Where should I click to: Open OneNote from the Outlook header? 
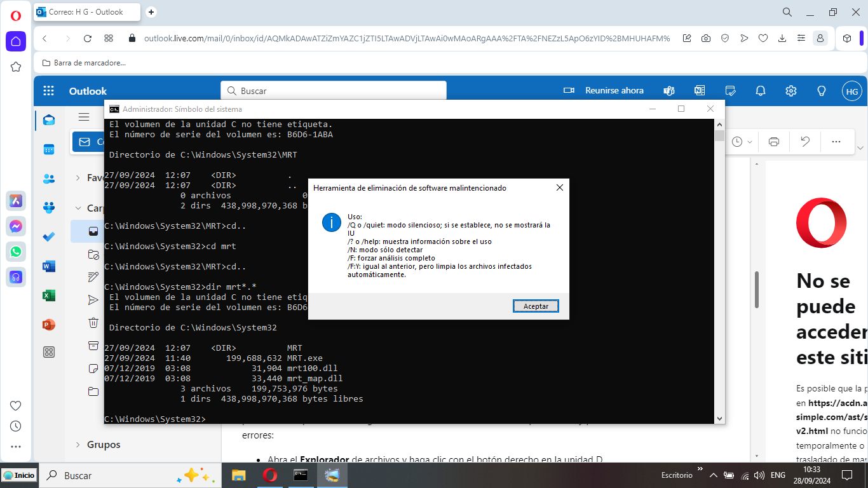point(700,91)
